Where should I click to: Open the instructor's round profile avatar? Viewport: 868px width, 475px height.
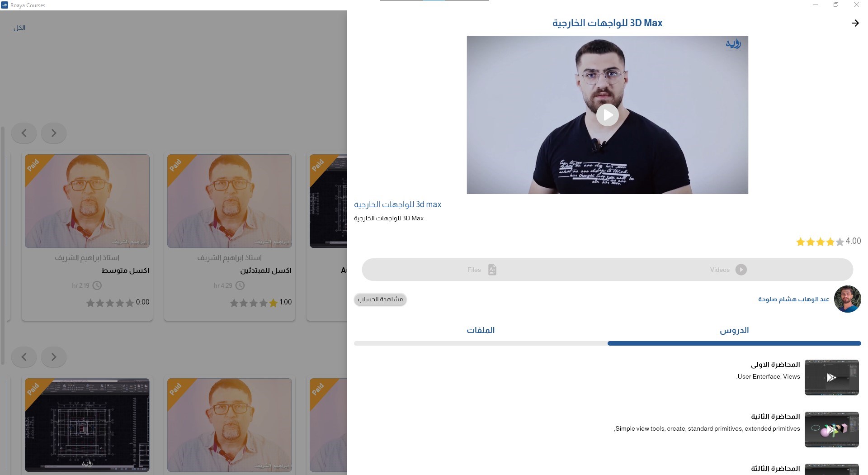pyautogui.click(x=847, y=299)
